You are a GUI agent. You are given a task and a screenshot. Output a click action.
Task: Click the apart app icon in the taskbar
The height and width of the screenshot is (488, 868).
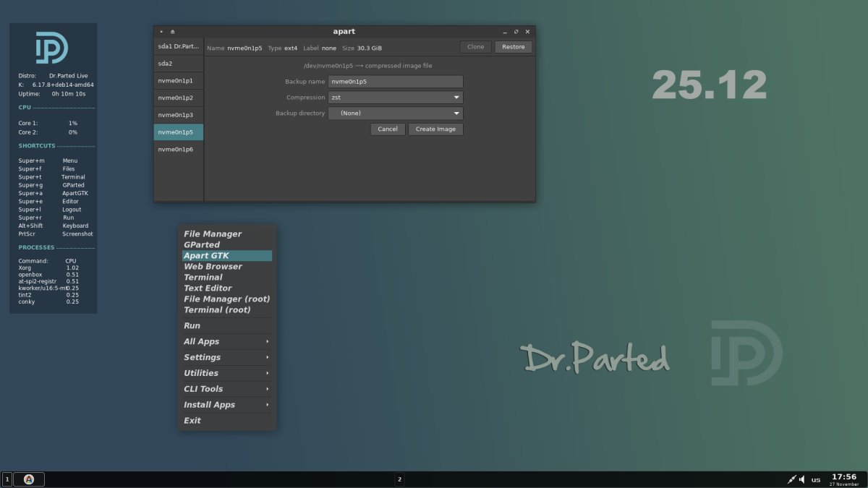29,479
